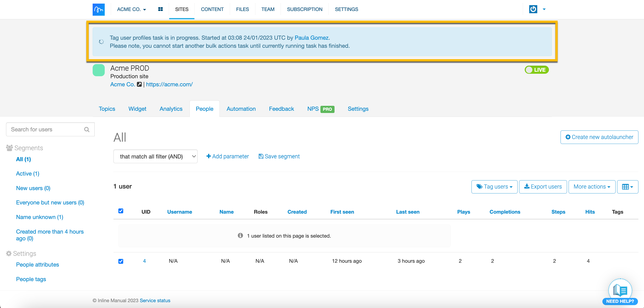644x308 pixels.
Task: Click the search magnifier icon
Action: point(87,130)
